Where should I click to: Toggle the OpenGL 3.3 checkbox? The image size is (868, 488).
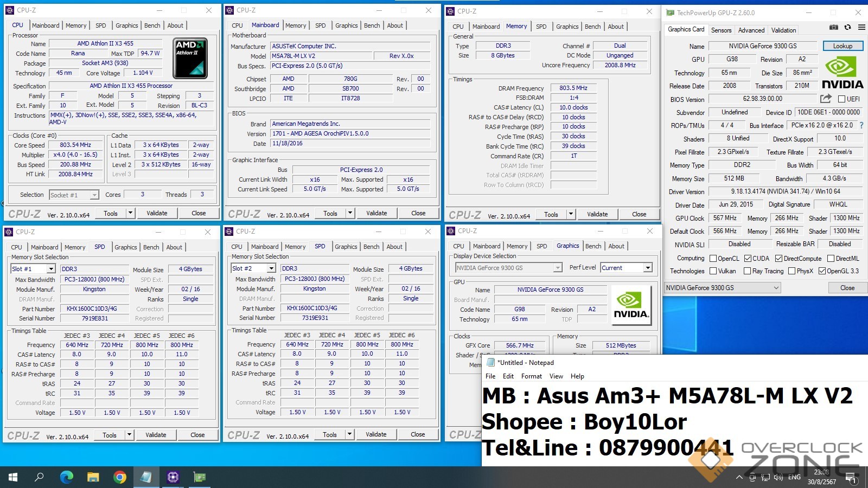822,271
